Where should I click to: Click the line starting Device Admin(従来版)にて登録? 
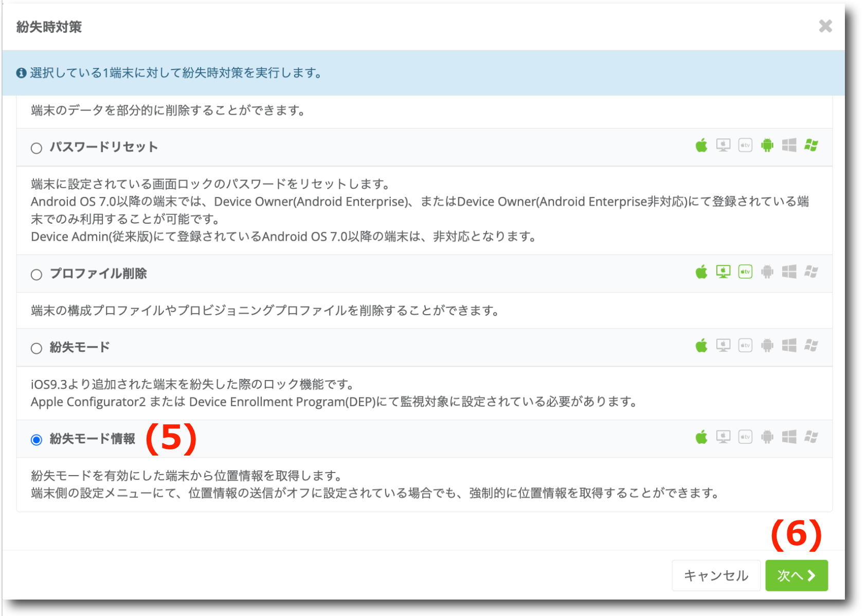[284, 237]
